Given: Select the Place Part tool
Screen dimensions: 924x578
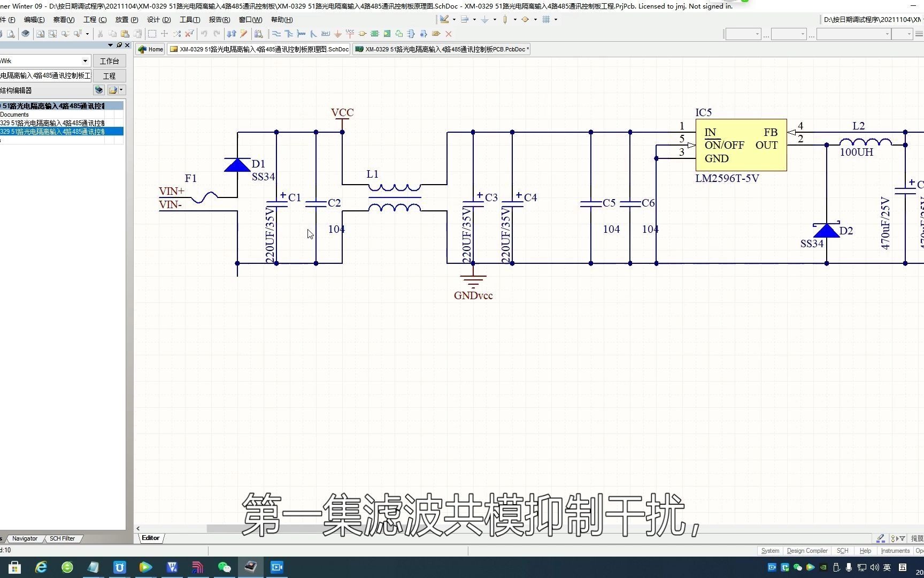Looking at the screenshot, I should point(362,34).
